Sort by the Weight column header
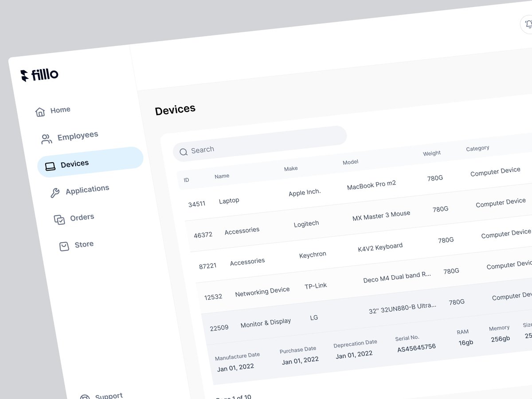 431,153
